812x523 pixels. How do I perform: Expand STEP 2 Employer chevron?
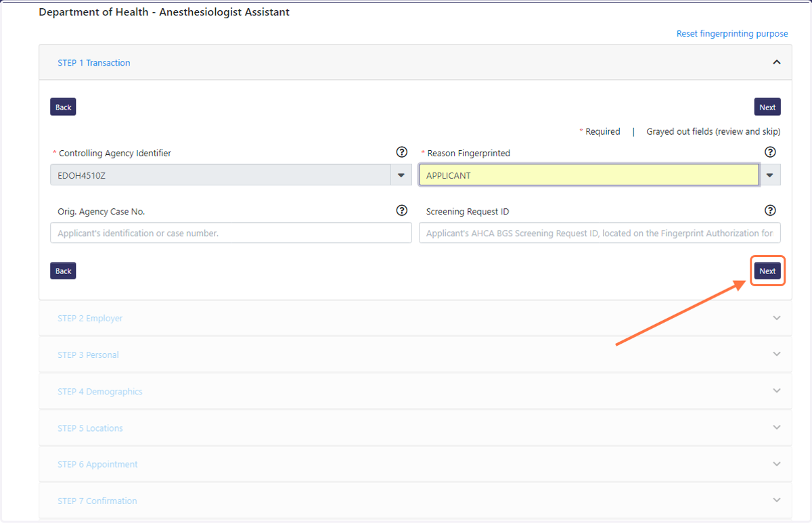point(777,318)
